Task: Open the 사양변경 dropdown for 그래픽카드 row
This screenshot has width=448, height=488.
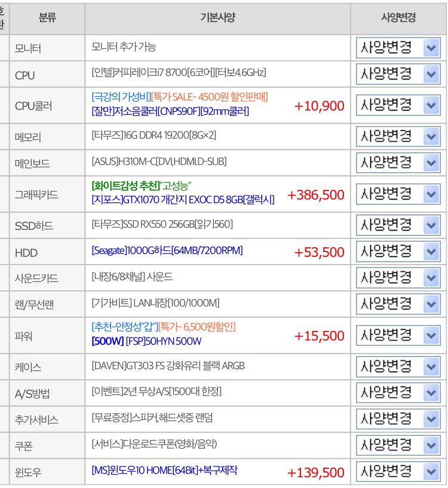Action: [x=398, y=194]
